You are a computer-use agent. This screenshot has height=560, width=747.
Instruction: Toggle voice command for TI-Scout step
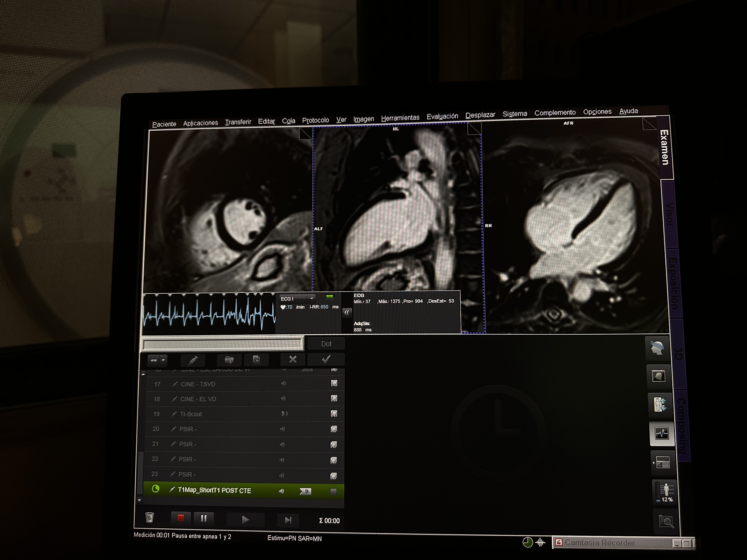coord(284,414)
